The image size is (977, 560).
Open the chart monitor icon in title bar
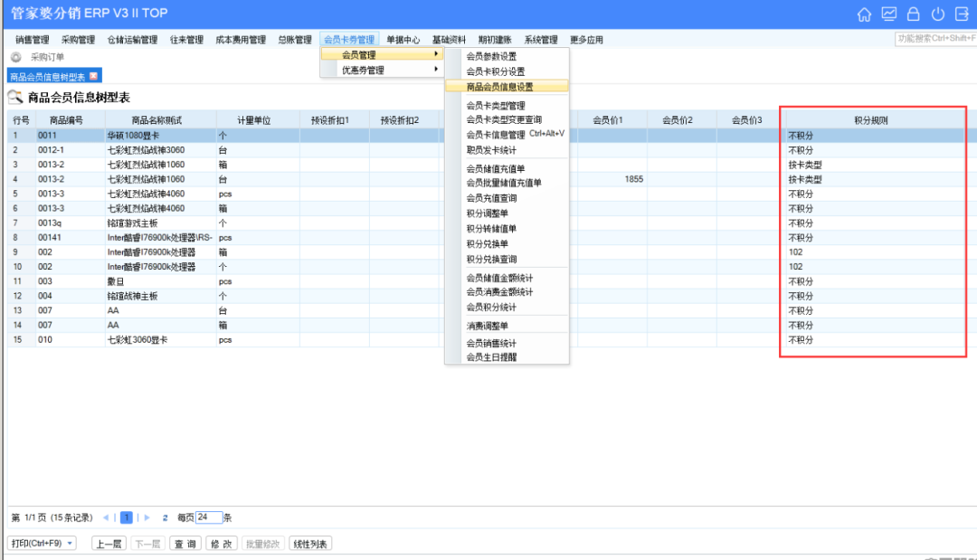coord(889,14)
